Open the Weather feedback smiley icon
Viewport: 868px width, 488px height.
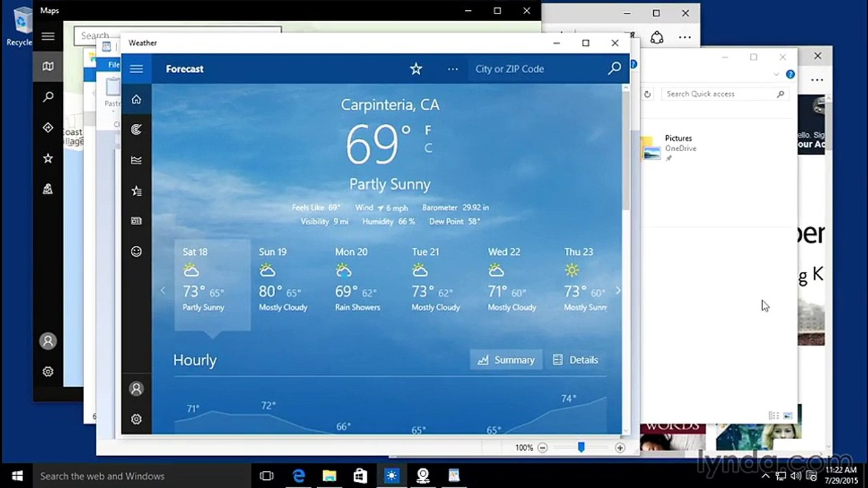pos(136,251)
